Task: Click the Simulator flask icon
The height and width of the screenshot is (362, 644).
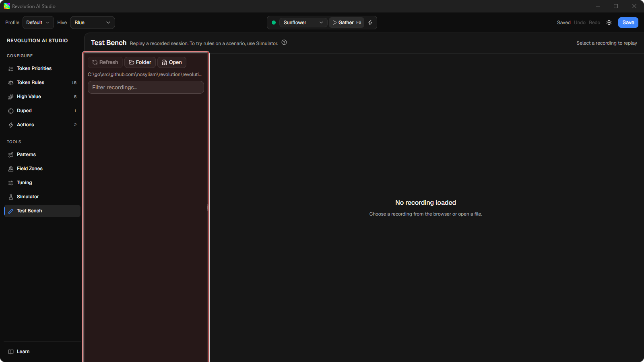Action: coord(11,197)
